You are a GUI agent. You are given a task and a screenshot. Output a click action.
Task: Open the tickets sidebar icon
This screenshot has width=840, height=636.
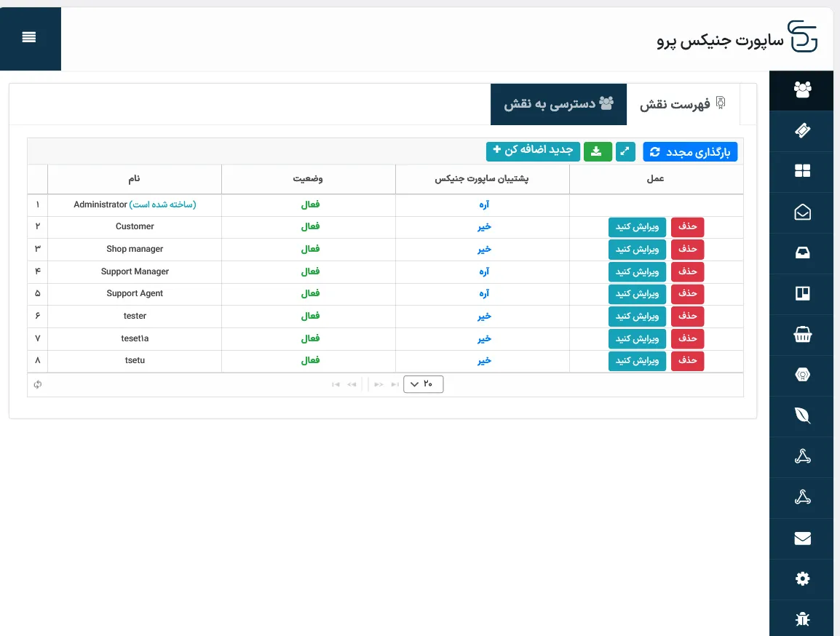802,130
